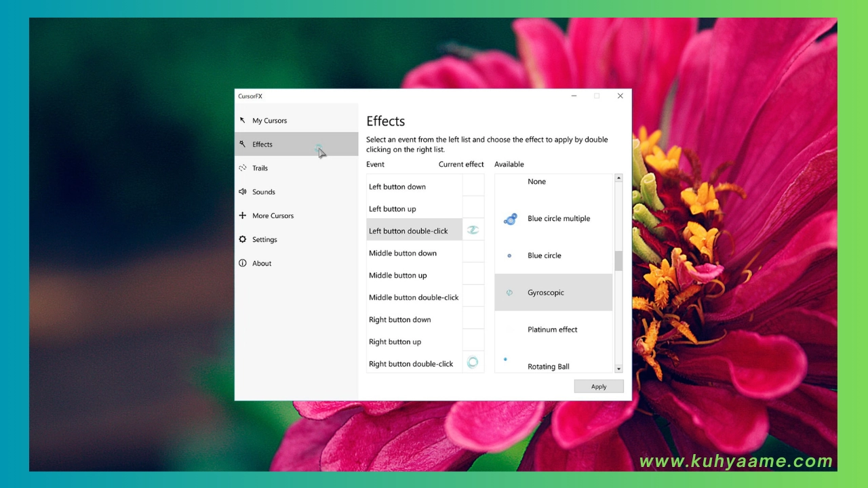Viewport: 868px width, 488px height.
Task: Switch to the Trails section
Action: (296, 168)
